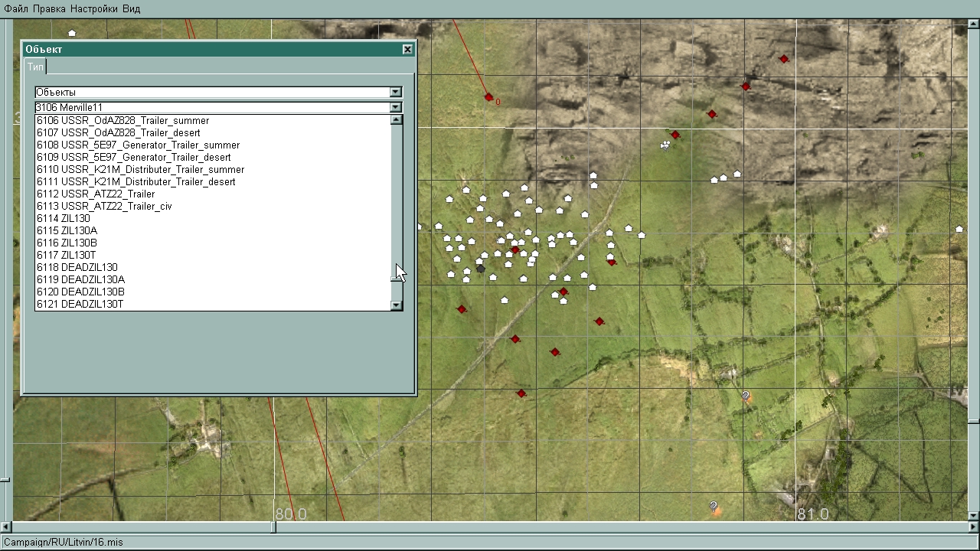Click the object list scroll-up arrow

pos(396,120)
